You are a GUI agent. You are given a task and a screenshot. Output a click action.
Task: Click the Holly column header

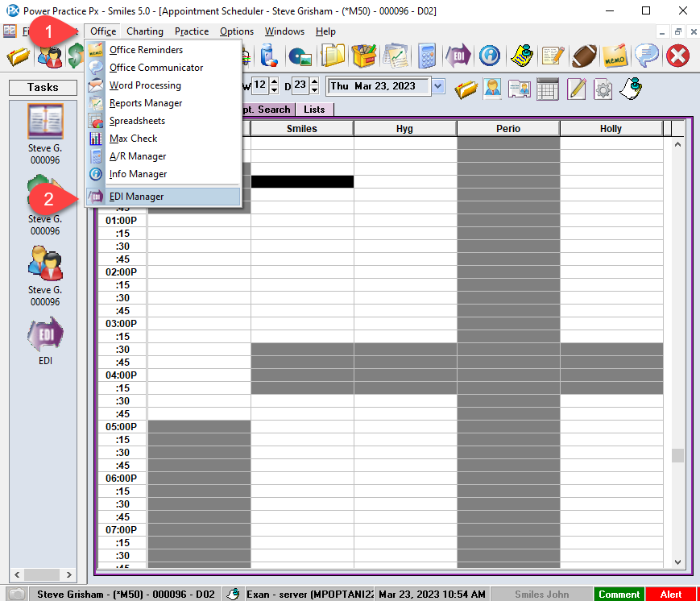point(611,129)
